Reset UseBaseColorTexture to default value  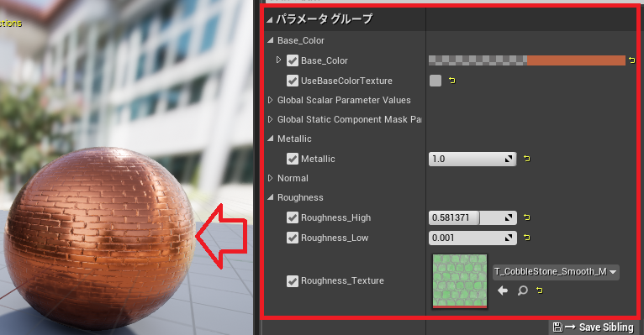coord(452,81)
